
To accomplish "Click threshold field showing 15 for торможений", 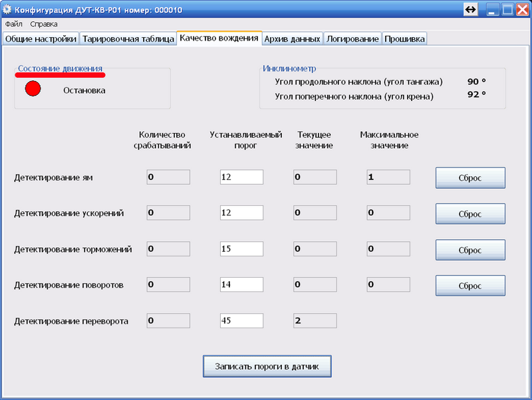I will click(x=241, y=249).
